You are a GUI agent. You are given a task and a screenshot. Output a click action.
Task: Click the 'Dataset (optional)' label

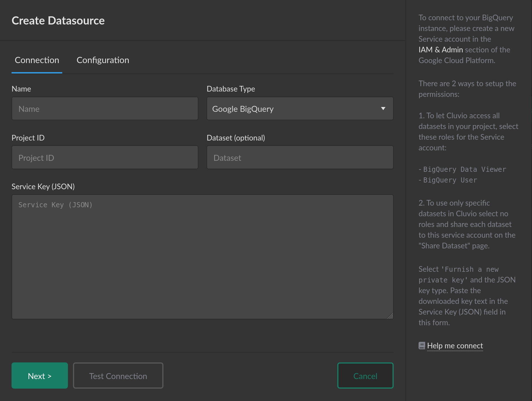[236, 138]
